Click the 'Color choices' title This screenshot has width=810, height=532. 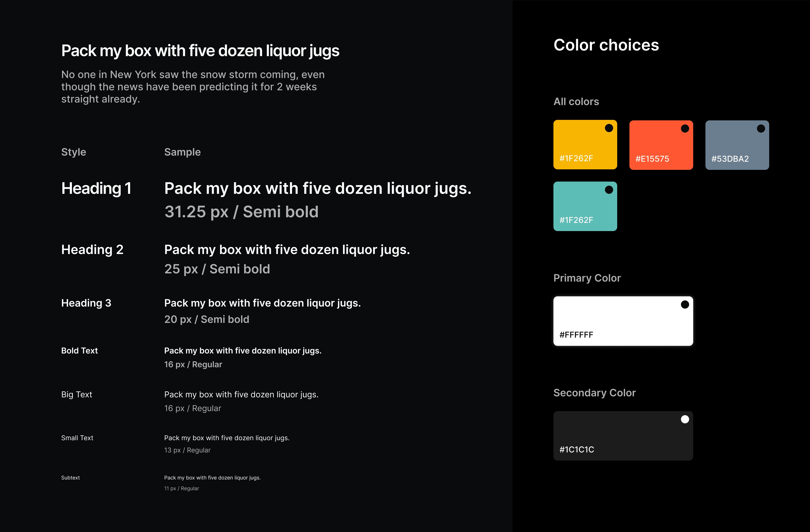(606, 45)
